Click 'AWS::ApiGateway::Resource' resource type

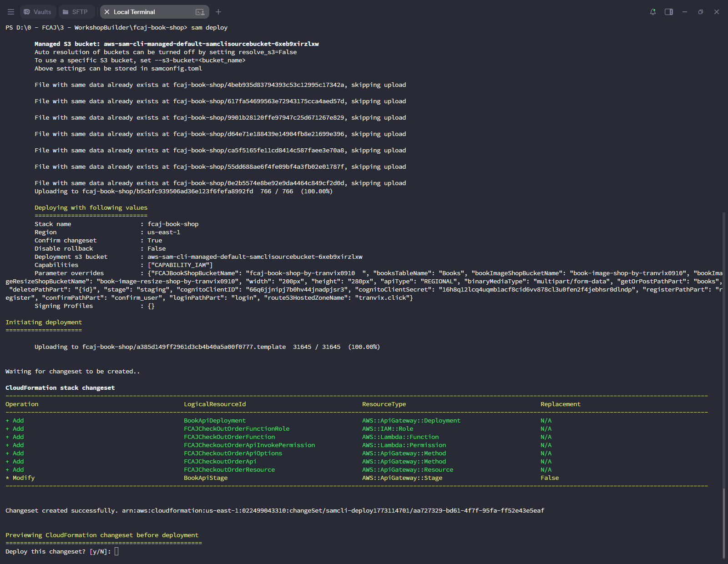408,470
